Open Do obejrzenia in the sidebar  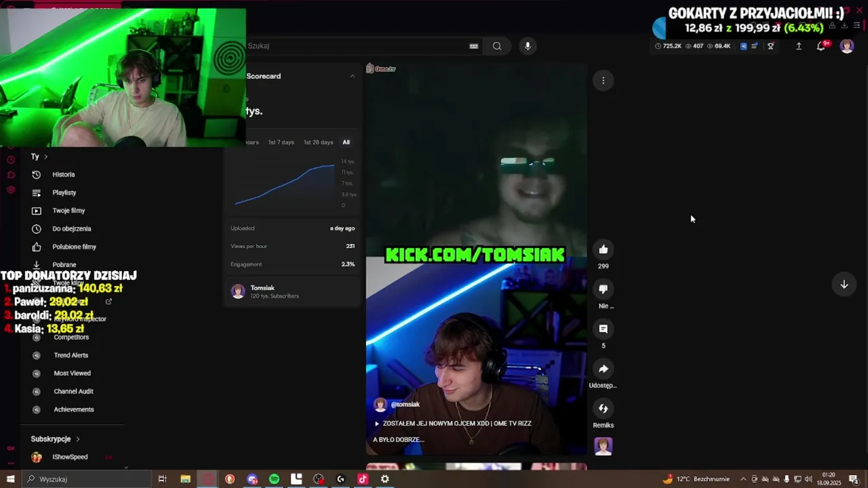click(71, 229)
